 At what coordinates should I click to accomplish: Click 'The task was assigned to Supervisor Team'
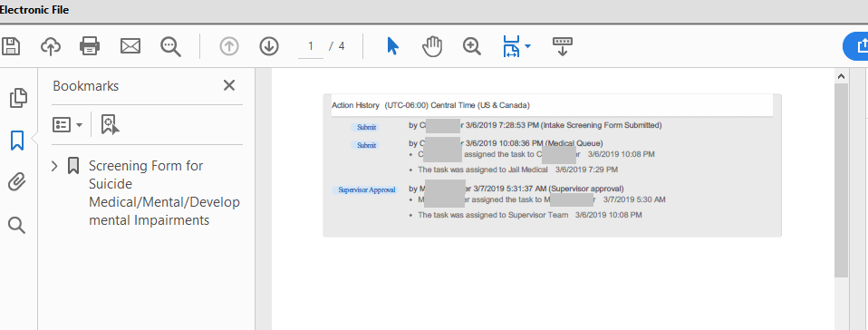click(x=493, y=215)
